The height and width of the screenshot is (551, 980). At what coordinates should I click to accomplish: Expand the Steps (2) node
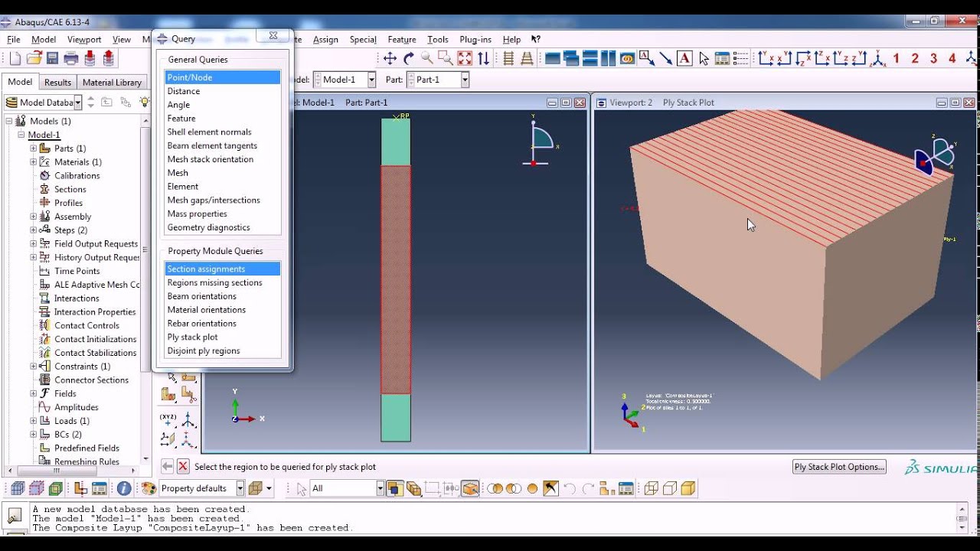click(x=34, y=230)
